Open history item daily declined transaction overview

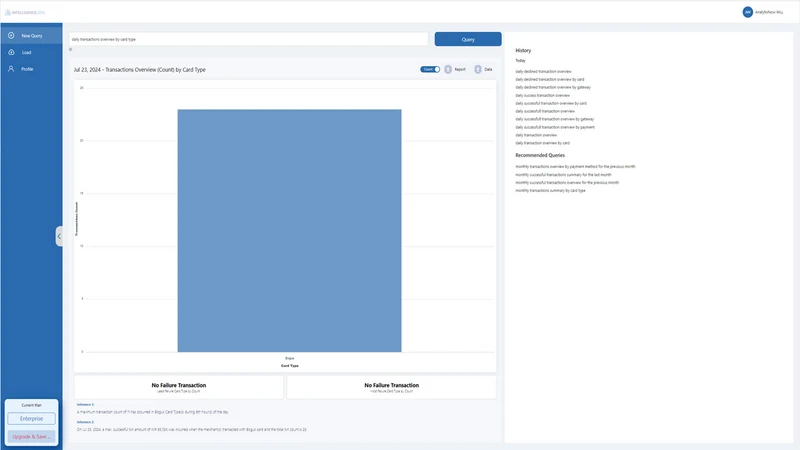[543, 71]
